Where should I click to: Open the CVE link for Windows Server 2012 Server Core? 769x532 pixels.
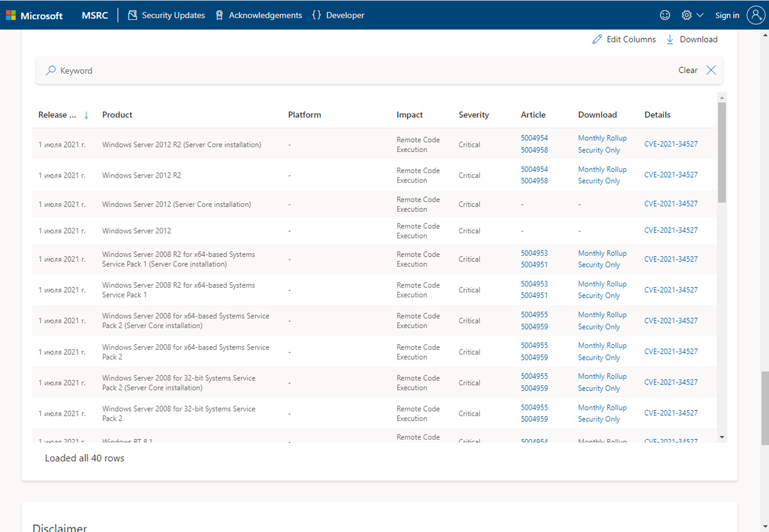(671, 204)
